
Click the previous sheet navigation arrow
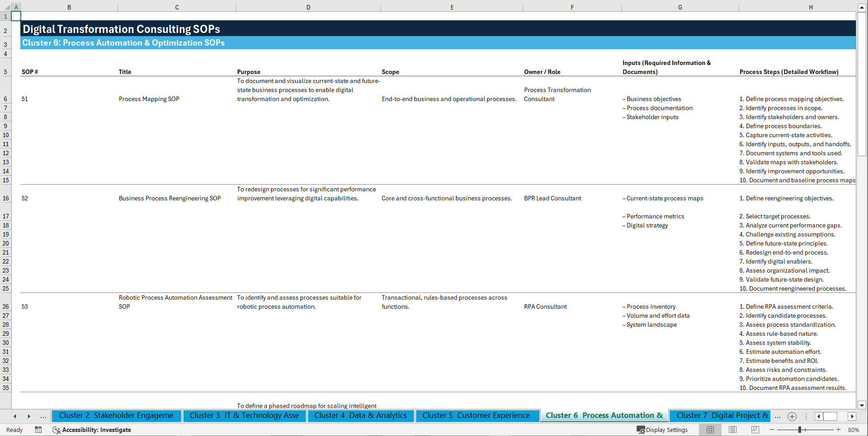(x=15, y=416)
